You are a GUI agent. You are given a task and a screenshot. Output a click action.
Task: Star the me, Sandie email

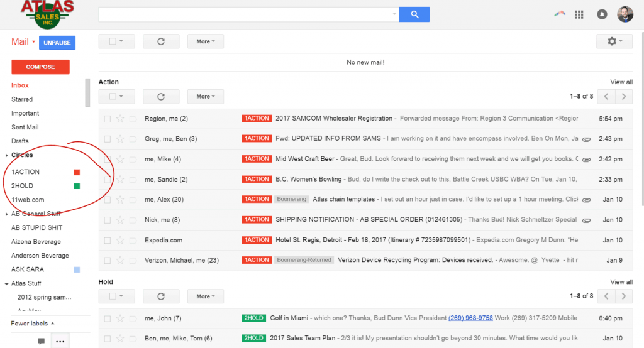click(120, 179)
